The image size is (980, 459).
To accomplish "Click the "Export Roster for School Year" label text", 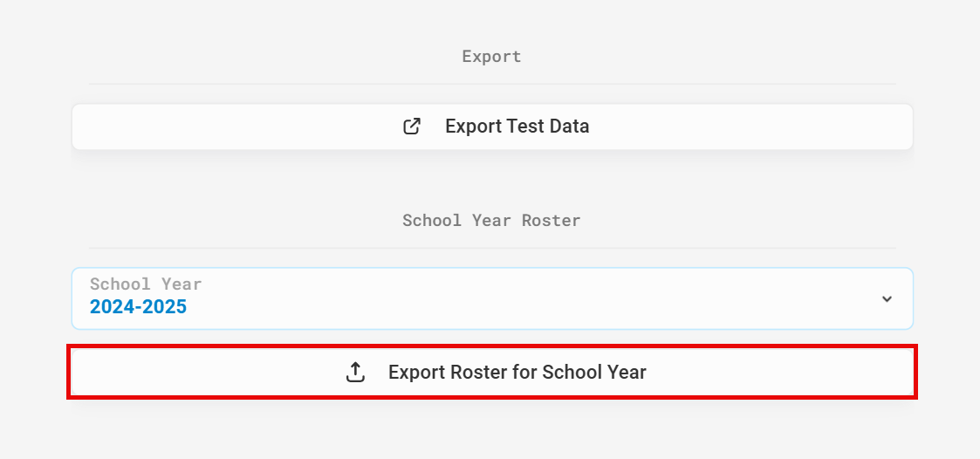I will point(517,372).
